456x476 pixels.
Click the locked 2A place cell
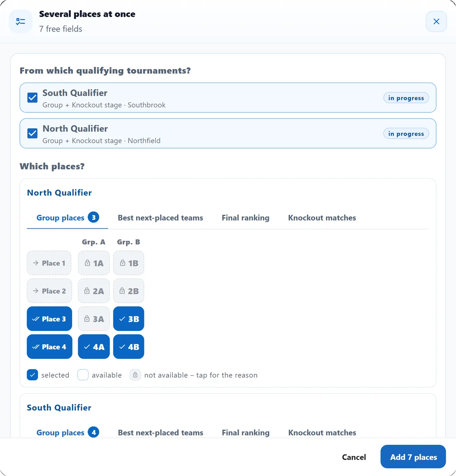coord(94,291)
